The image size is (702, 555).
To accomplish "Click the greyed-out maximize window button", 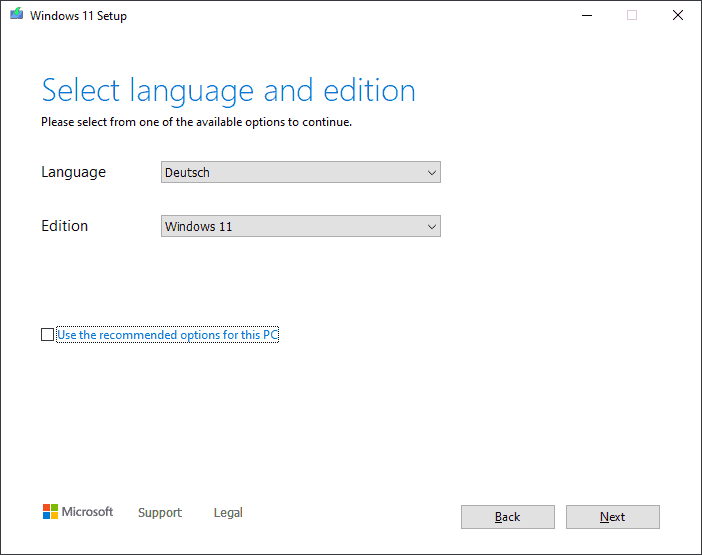I will pyautogui.click(x=632, y=15).
